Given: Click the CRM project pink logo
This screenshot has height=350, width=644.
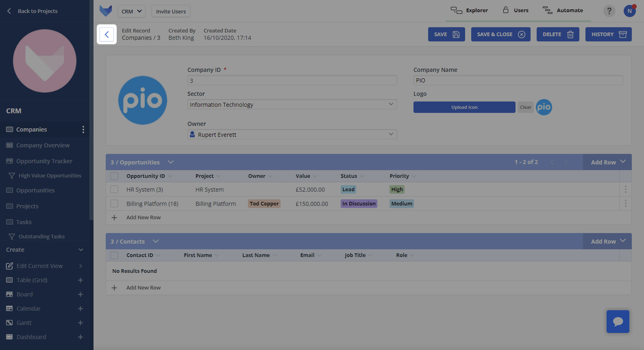Looking at the screenshot, I should (45, 61).
